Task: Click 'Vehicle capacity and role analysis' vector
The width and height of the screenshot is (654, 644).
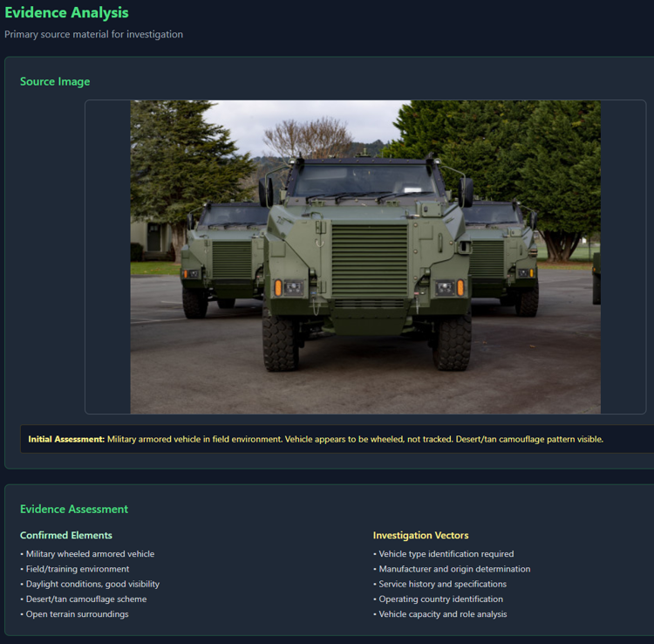Action: tap(442, 613)
